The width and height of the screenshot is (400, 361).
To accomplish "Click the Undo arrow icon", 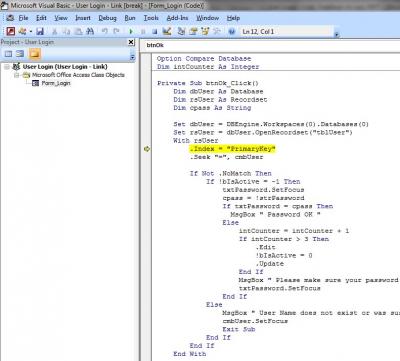I will point(105,31).
